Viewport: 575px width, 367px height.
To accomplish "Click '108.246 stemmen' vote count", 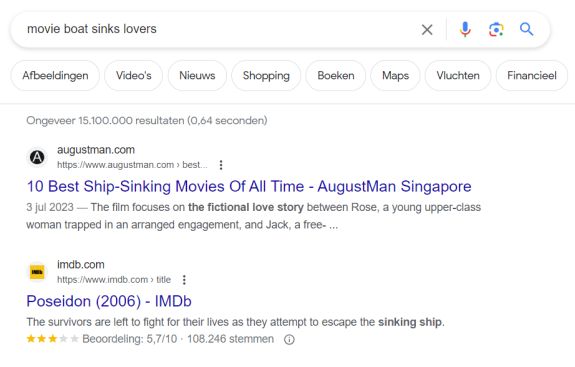I will click(230, 339).
